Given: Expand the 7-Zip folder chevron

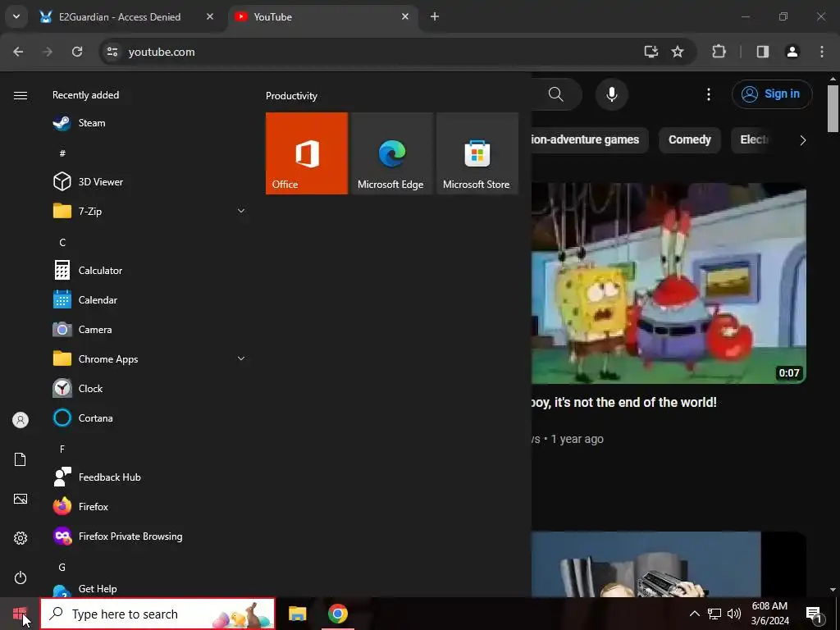Looking at the screenshot, I should click(241, 211).
